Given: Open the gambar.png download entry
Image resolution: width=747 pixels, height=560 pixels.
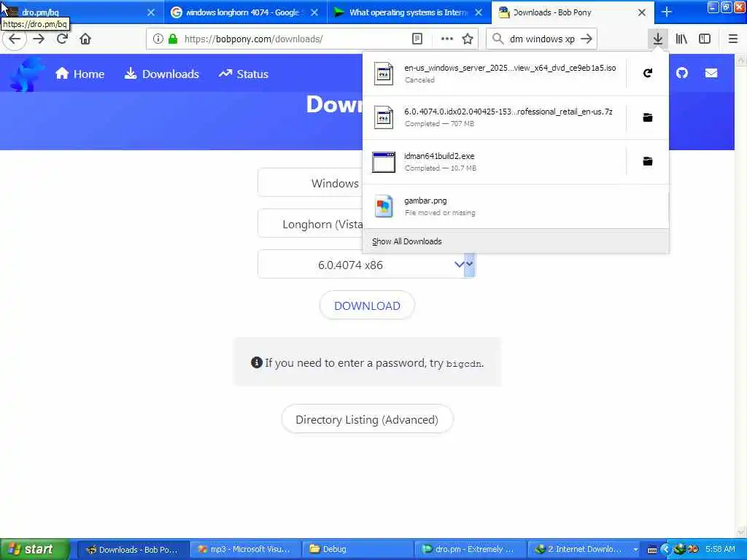Looking at the screenshot, I should point(516,206).
